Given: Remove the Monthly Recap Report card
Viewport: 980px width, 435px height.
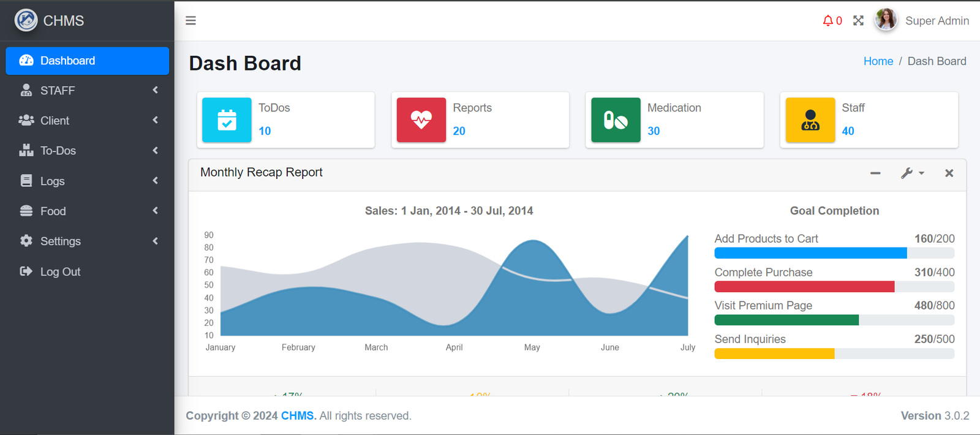Looking at the screenshot, I should pos(949,173).
